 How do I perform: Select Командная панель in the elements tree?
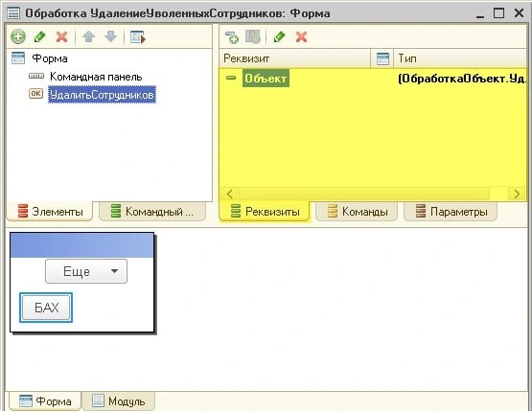tap(96, 77)
